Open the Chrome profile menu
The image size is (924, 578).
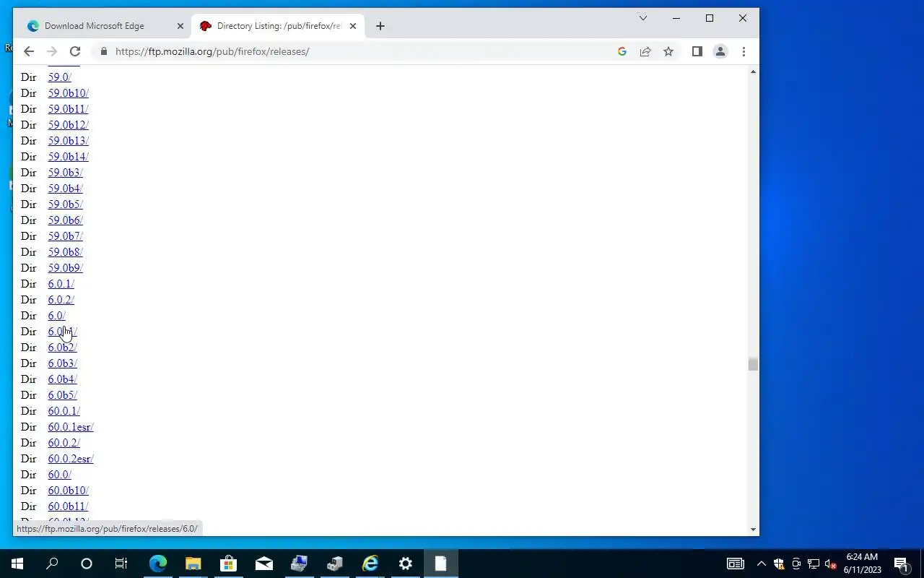(720, 51)
